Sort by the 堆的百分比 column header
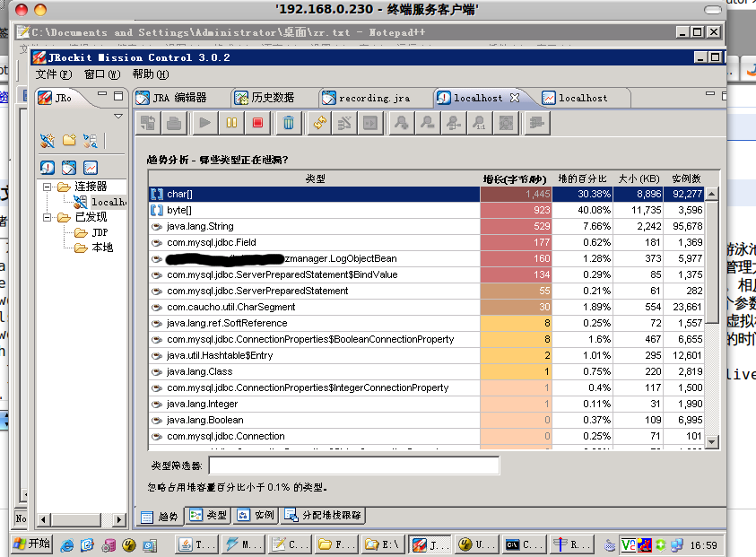 tap(582, 178)
